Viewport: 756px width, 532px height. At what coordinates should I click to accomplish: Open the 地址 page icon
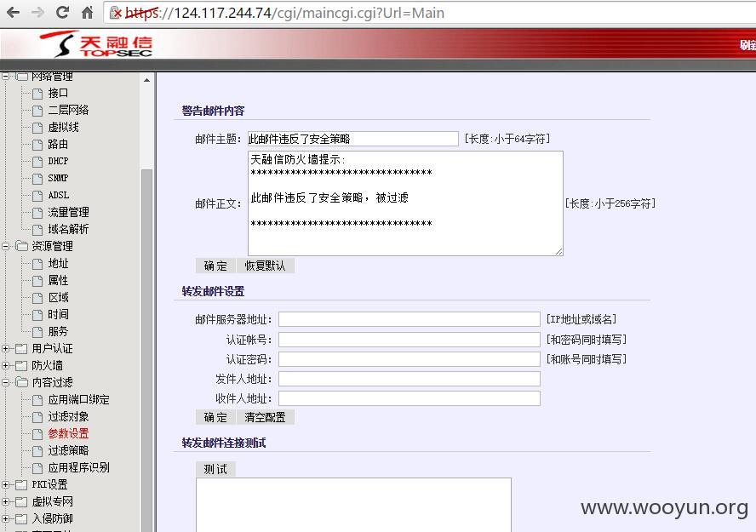[x=37, y=264]
